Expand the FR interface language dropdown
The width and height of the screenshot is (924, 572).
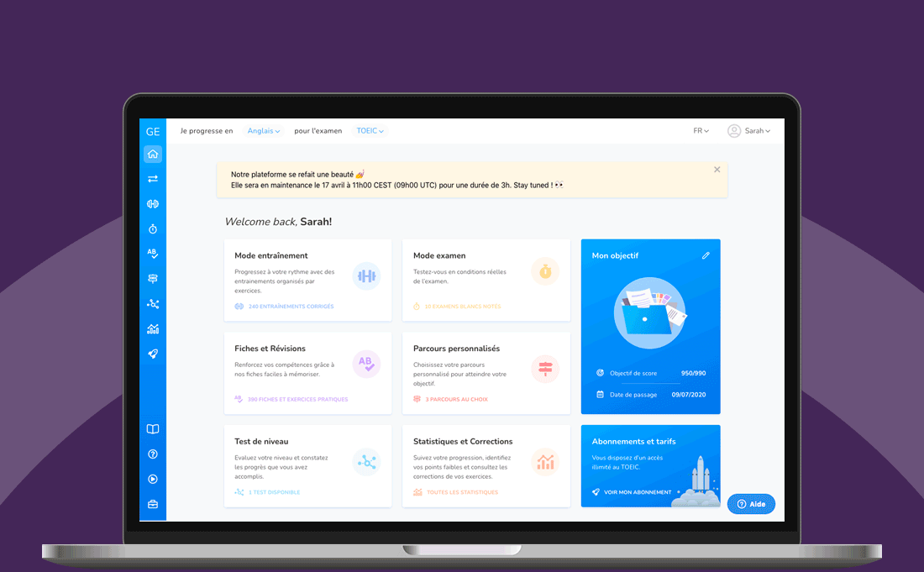point(701,131)
